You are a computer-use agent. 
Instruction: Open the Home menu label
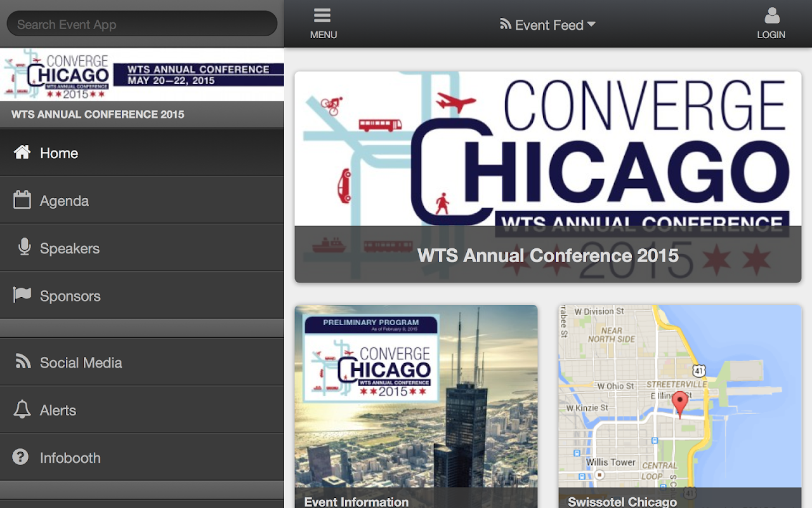[x=59, y=153]
